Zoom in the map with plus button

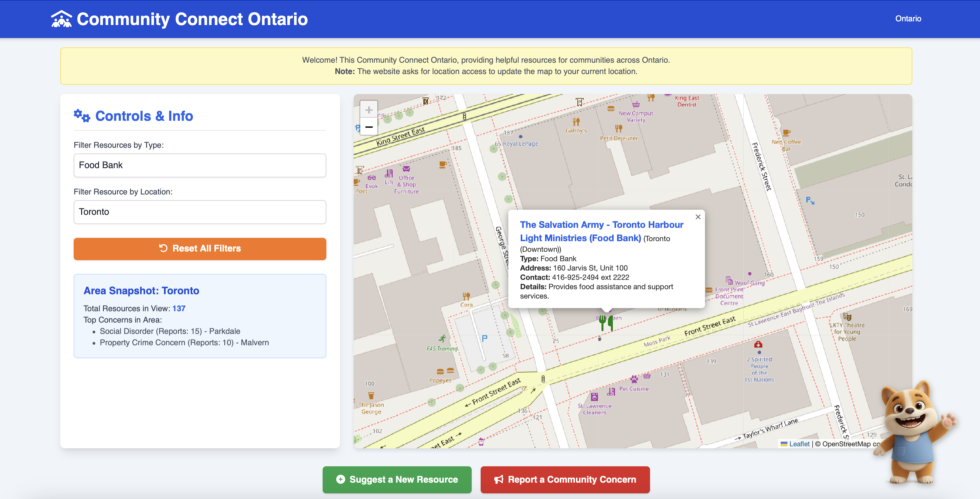coord(368,110)
